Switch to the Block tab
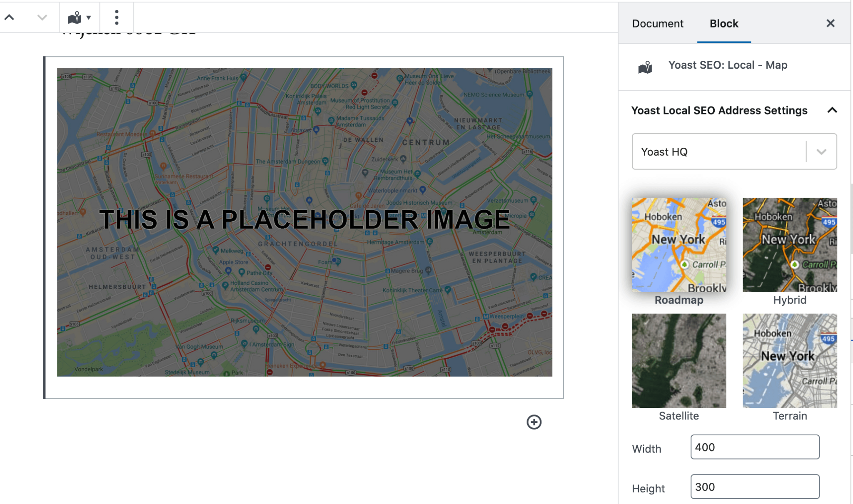 [x=723, y=23]
